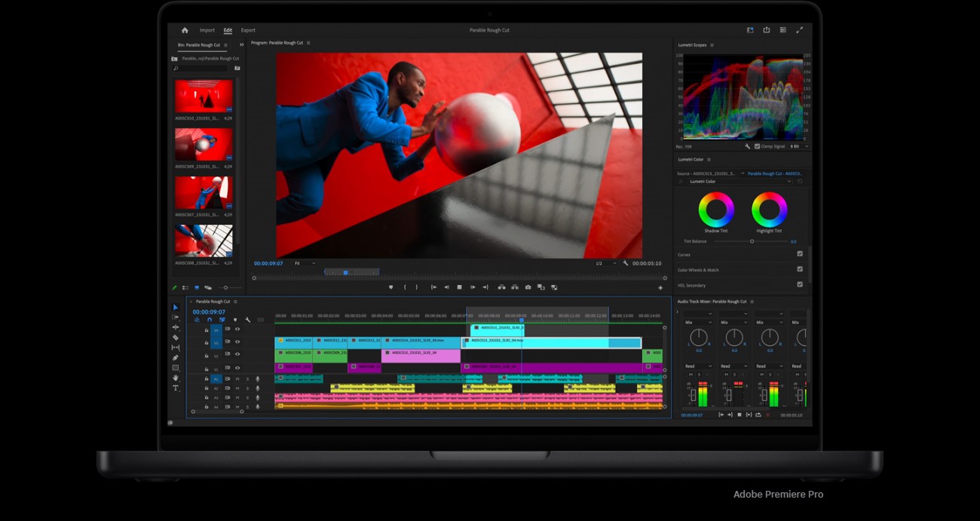Click Go to Out point button
The height and width of the screenshot is (521, 980).
click(x=485, y=287)
